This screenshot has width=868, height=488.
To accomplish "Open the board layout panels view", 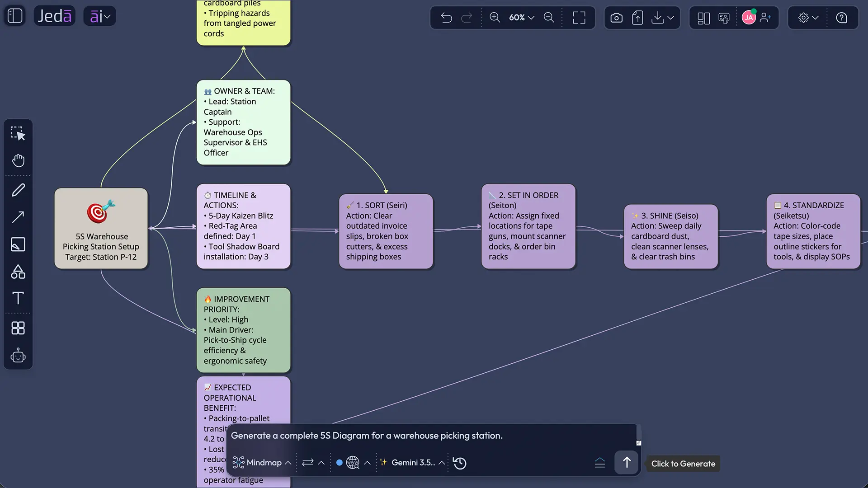I will point(703,18).
